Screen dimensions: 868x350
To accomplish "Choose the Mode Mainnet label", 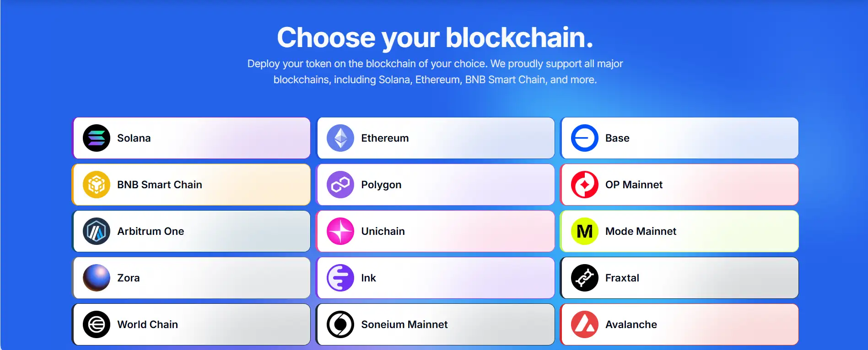I will (641, 231).
